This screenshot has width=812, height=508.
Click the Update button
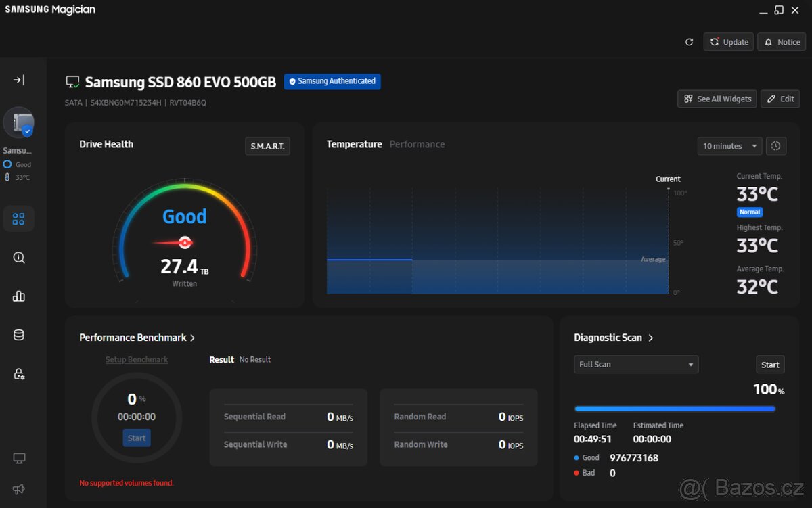click(729, 42)
